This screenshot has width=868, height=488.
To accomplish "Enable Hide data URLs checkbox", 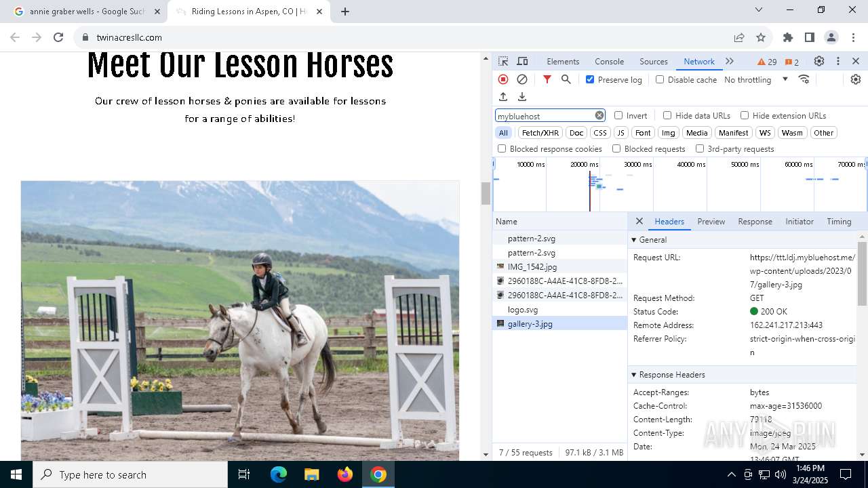I will (667, 115).
